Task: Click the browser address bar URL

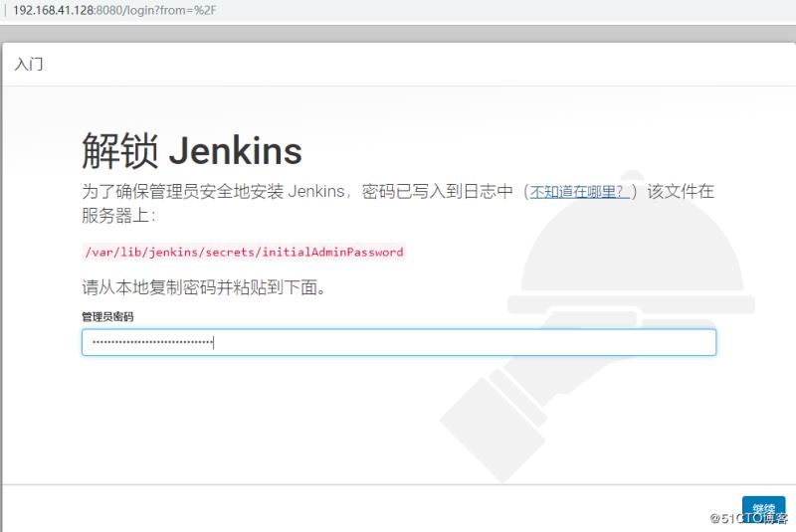Action: point(114,10)
